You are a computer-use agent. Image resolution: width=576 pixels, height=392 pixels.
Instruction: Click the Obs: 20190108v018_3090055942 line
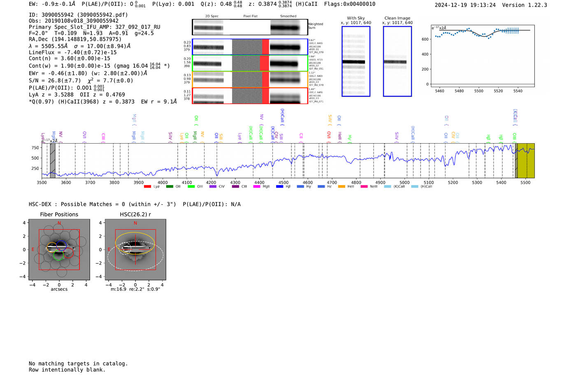pos(74,21)
